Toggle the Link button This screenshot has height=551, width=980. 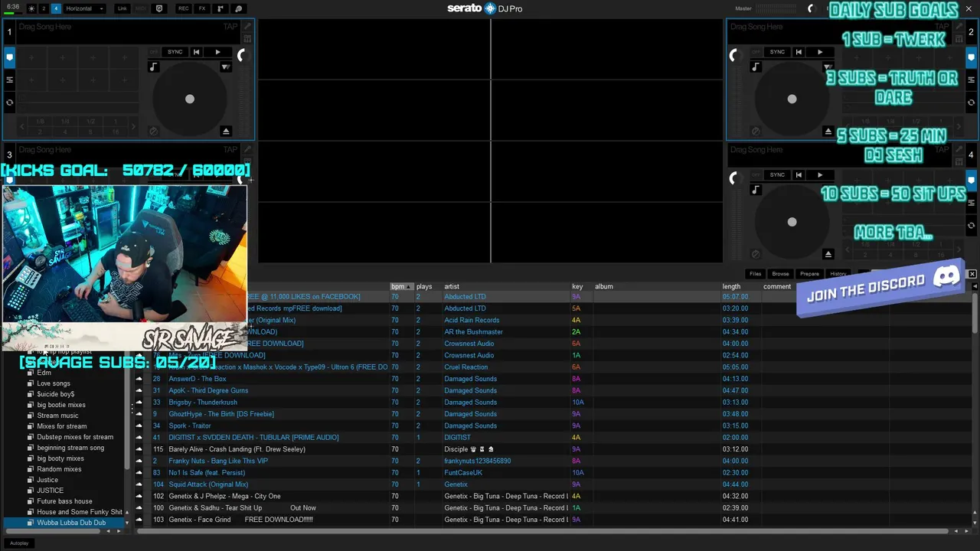[x=122, y=8]
